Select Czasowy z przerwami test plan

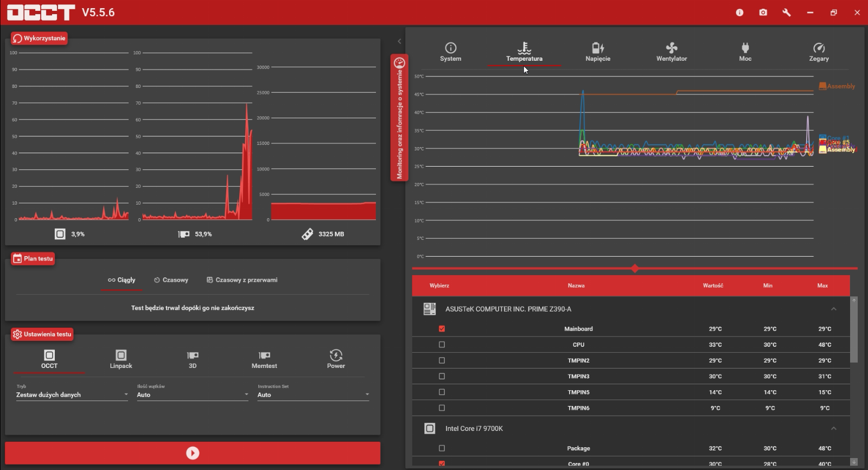[x=242, y=280]
